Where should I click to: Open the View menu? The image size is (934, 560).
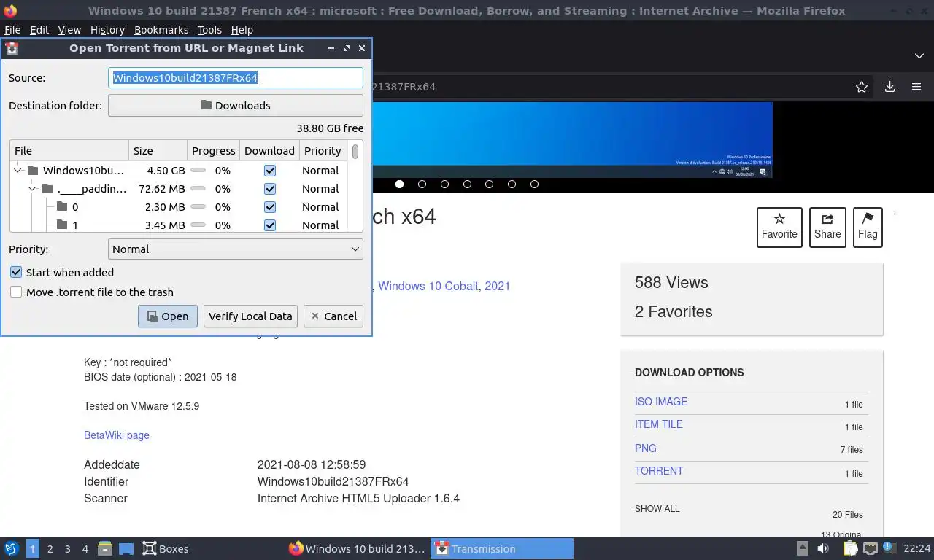(69, 30)
